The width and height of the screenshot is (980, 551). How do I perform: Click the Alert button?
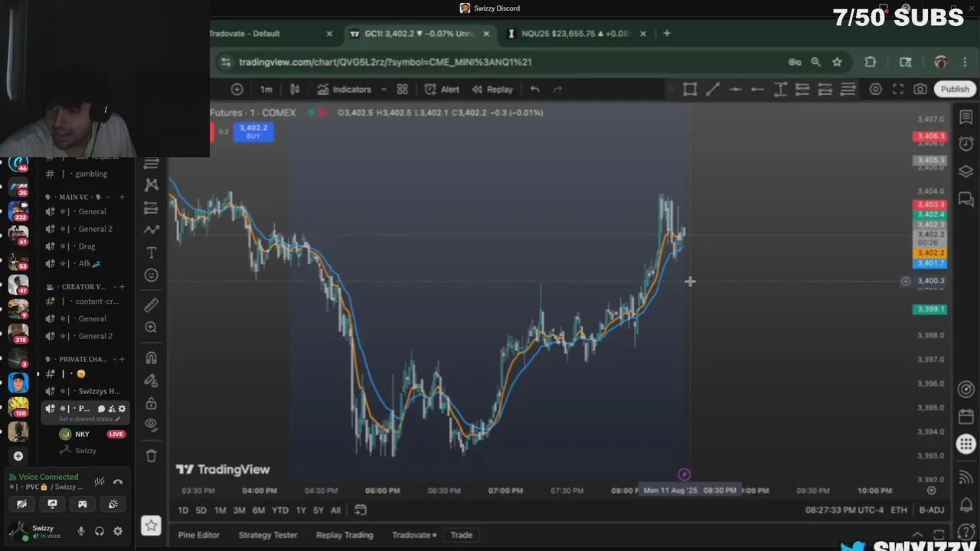pyautogui.click(x=442, y=90)
